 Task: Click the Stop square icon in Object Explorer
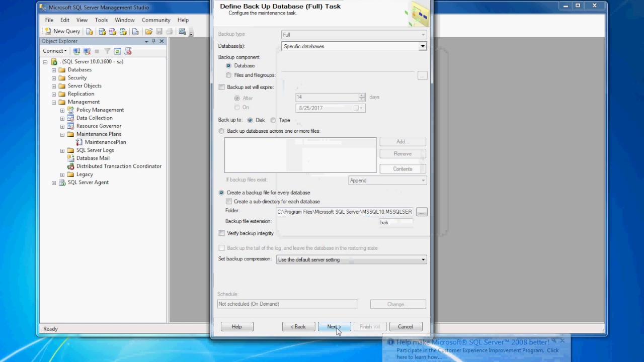coord(97,51)
